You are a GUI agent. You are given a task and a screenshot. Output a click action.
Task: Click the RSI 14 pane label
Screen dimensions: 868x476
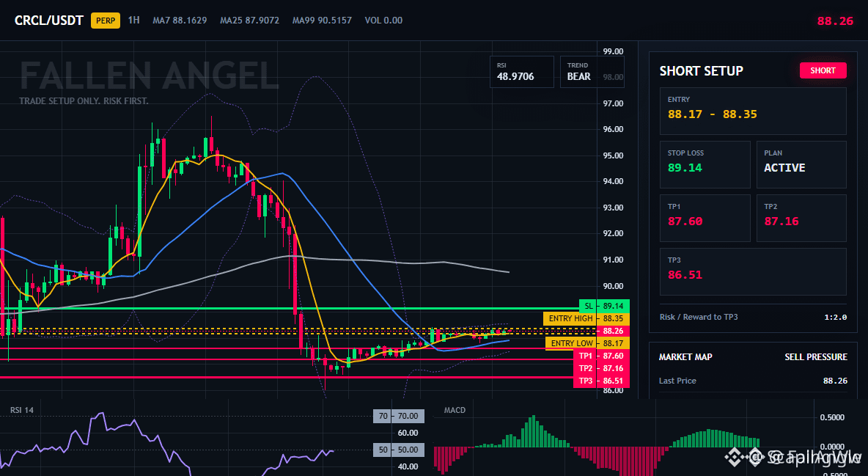point(21,410)
